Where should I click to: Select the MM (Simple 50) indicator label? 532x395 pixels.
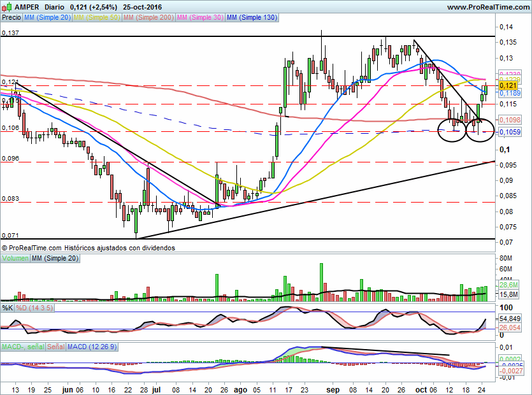[97, 17]
